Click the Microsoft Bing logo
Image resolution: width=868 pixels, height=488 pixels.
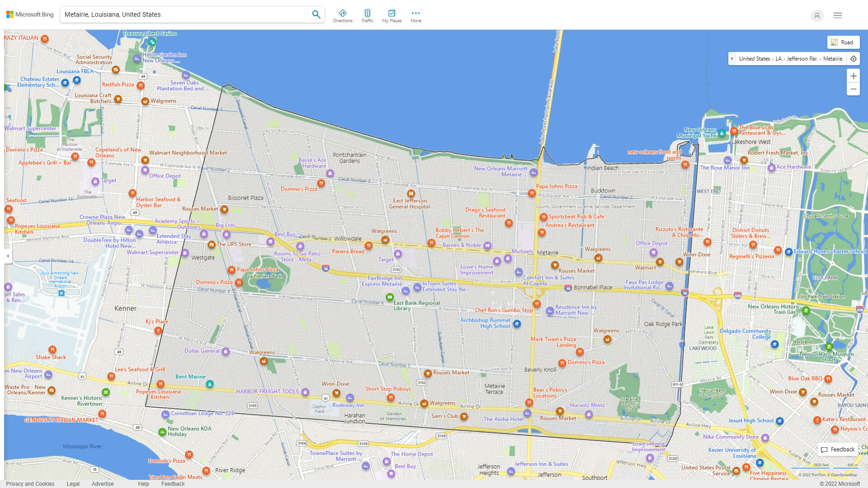29,14
